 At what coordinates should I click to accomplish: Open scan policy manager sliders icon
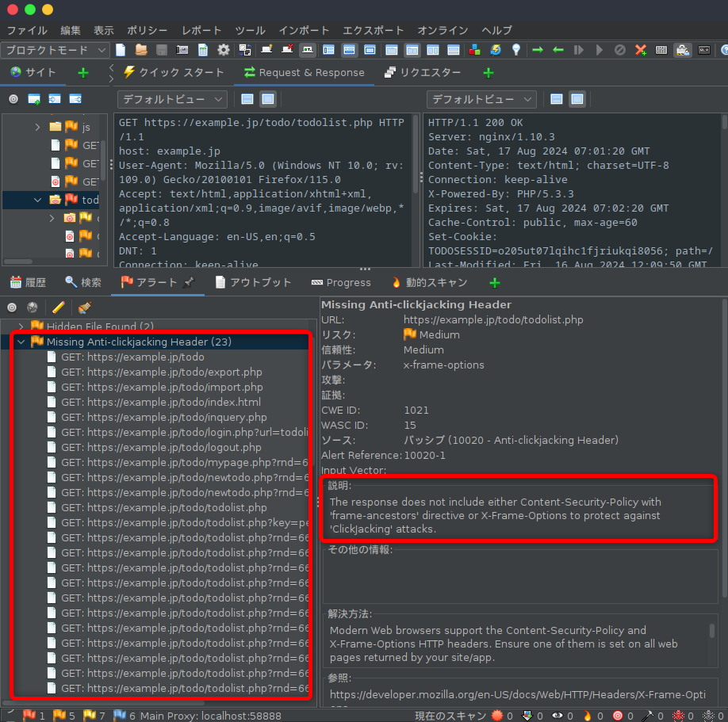pyautogui.click(x=661, y=50)
